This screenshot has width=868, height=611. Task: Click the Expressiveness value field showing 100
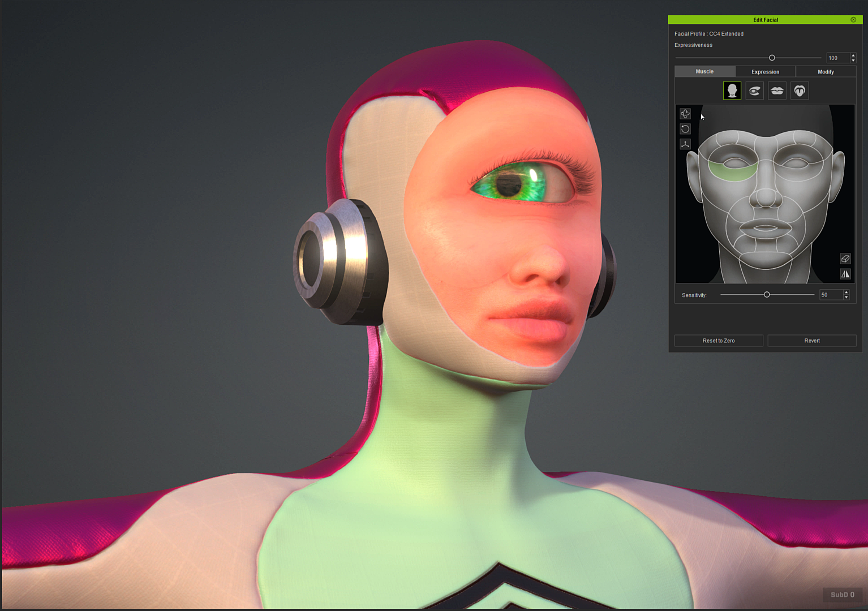[x=838, y=58]
